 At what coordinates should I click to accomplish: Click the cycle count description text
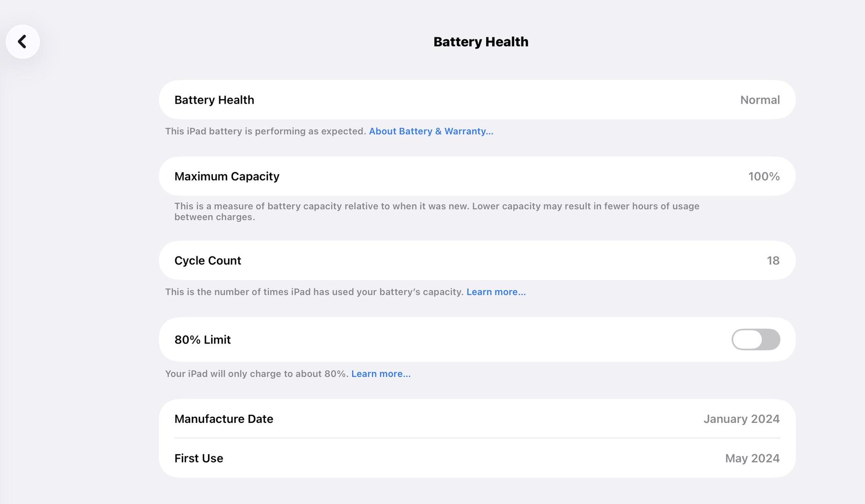coord(314,292)
